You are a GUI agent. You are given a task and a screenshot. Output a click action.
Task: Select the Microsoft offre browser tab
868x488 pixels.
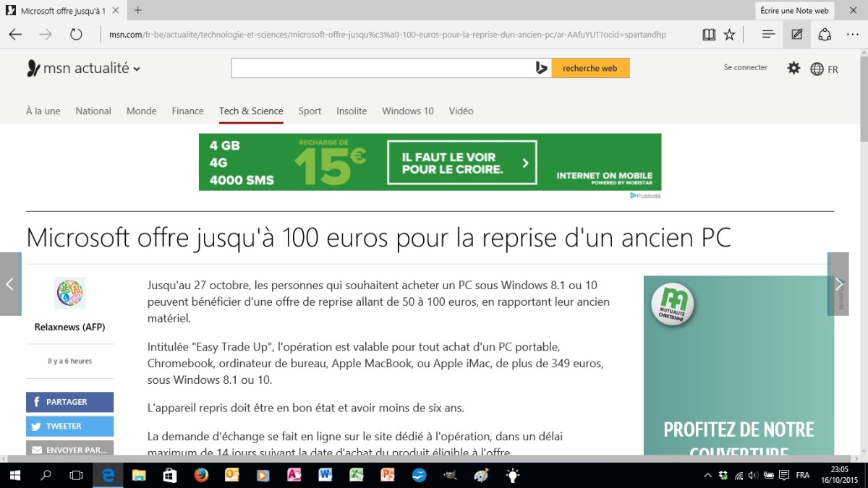(64, 11)
